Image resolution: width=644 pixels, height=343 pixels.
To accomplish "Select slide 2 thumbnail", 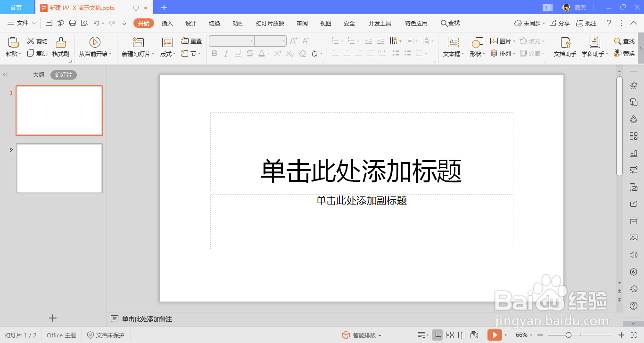I will (x=59, y=168).
